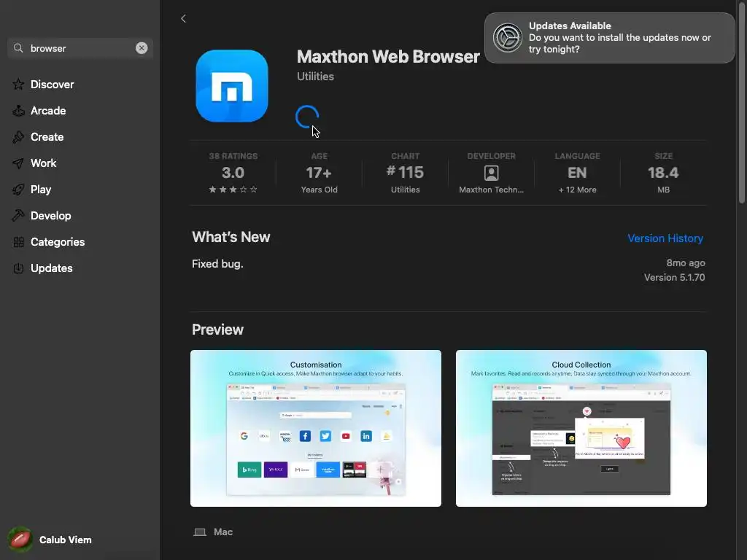Click the Create paintbrush icon

pos(18,137)
